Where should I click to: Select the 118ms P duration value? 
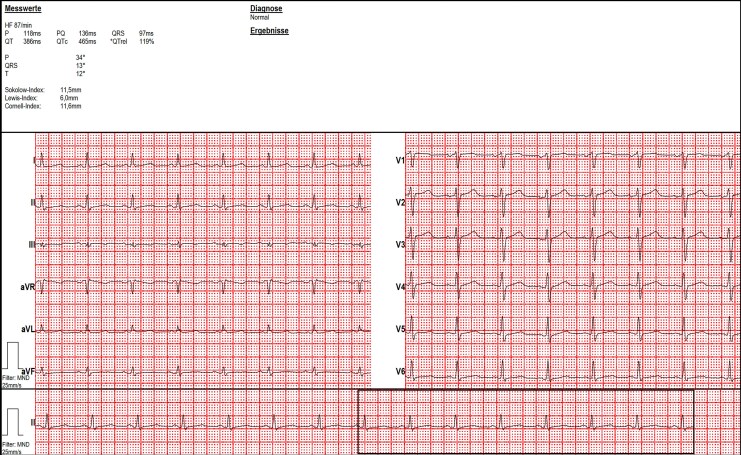tap(32, 34)
